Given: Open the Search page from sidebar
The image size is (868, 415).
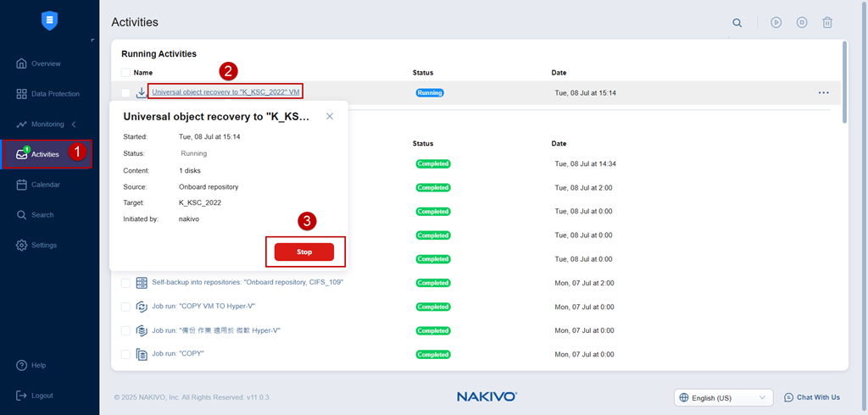Looking at the screenshot, I should [35, 214].
